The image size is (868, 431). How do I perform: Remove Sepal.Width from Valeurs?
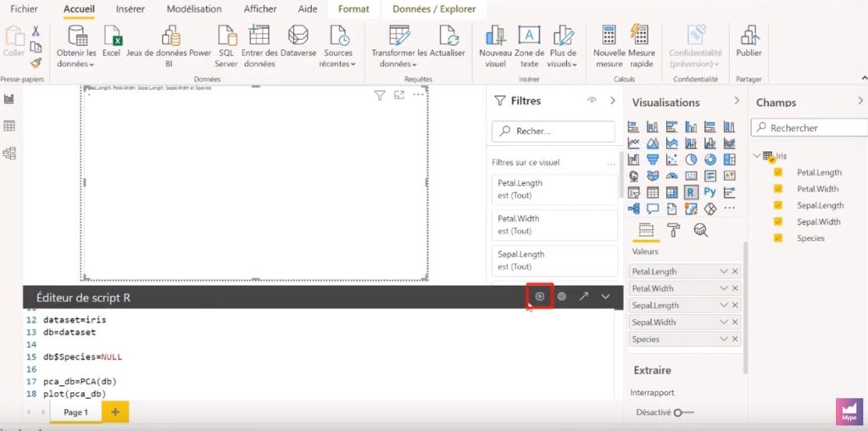pos(735,322)
